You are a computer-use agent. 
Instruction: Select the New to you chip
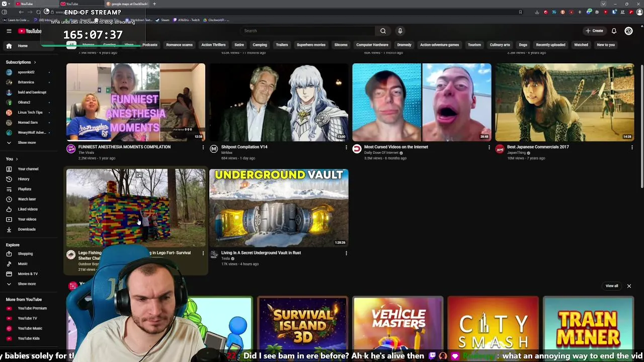pos(606,45)
